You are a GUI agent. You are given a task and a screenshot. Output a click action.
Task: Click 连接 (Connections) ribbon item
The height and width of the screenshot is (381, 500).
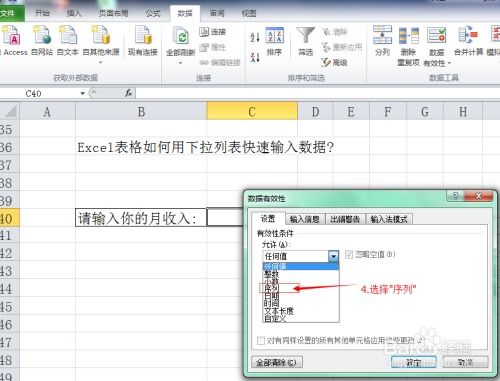click(x=213, y=32)
